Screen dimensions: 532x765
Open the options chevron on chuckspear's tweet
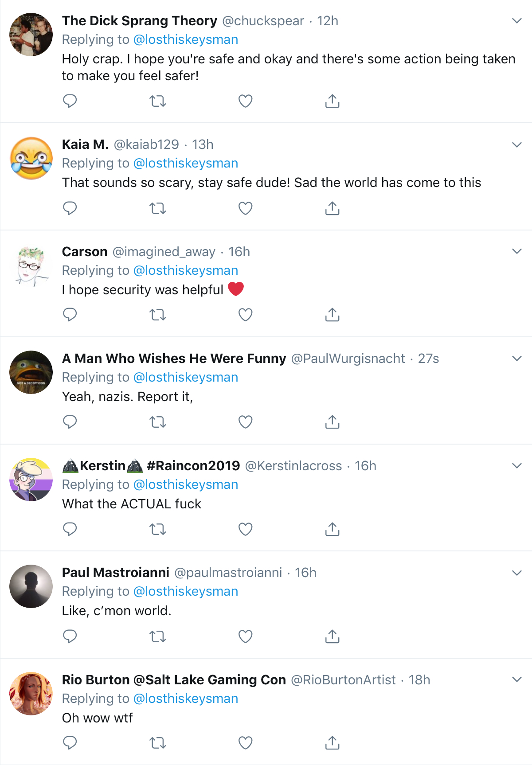pos(516,20)
